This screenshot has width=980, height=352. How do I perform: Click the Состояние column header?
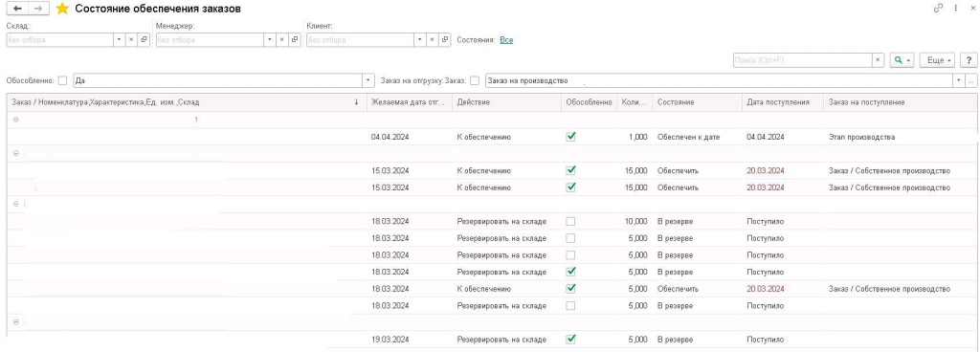[697, 102]
